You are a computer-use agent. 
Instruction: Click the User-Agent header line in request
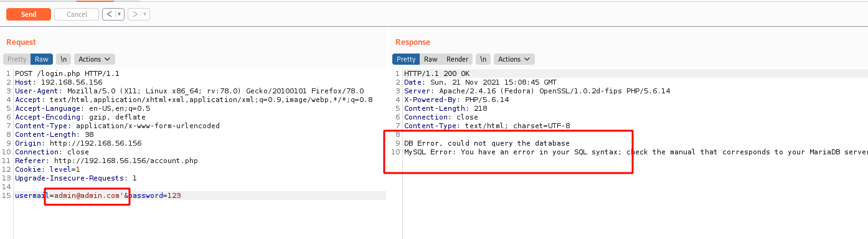pos(189,91)
